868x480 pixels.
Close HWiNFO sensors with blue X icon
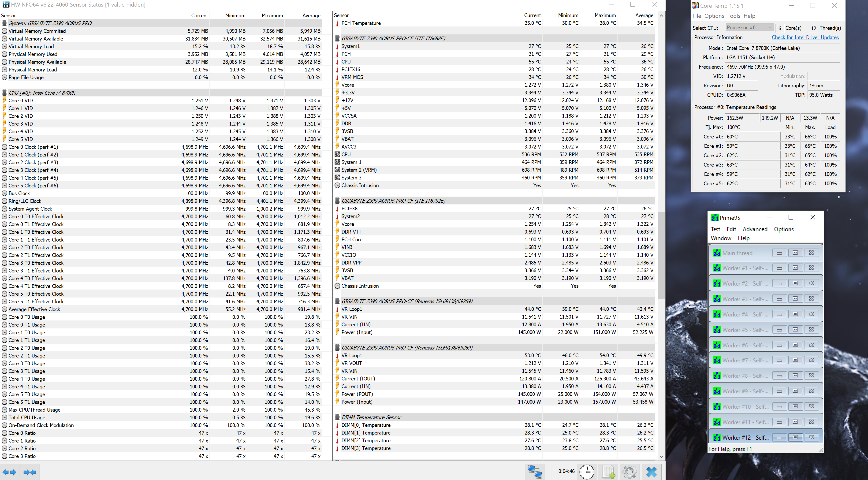pos(651,472)
